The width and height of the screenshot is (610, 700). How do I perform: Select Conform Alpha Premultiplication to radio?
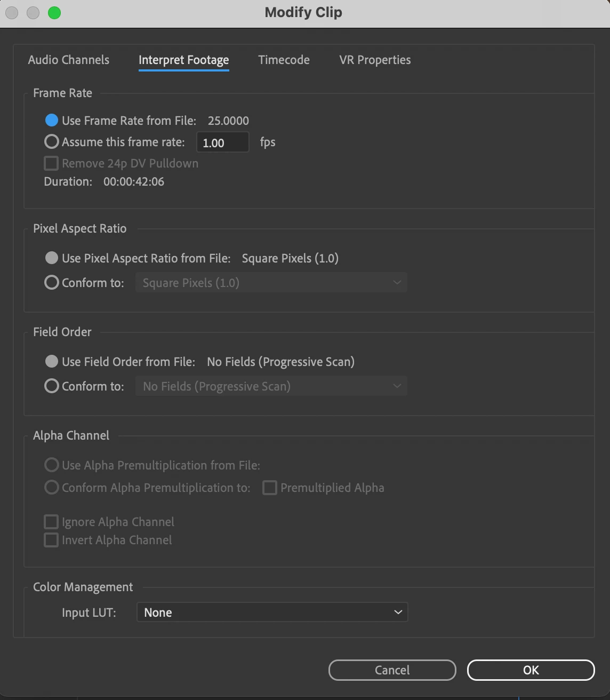52,488
